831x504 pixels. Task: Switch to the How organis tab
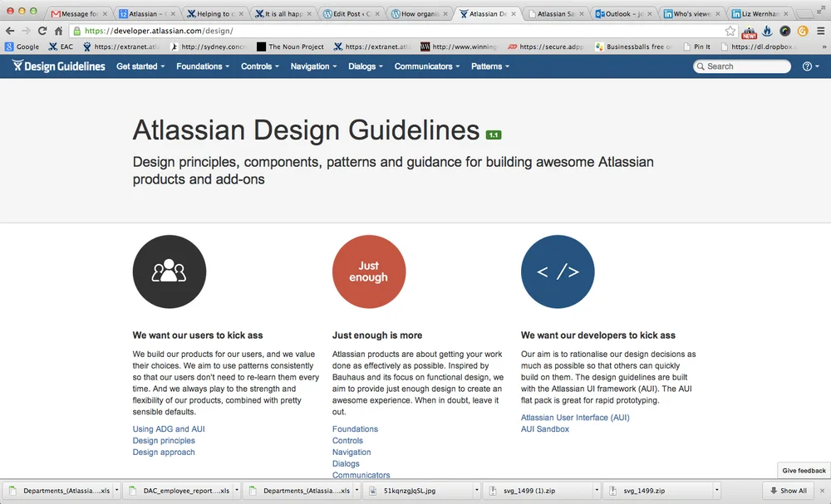tap(419, 14)
